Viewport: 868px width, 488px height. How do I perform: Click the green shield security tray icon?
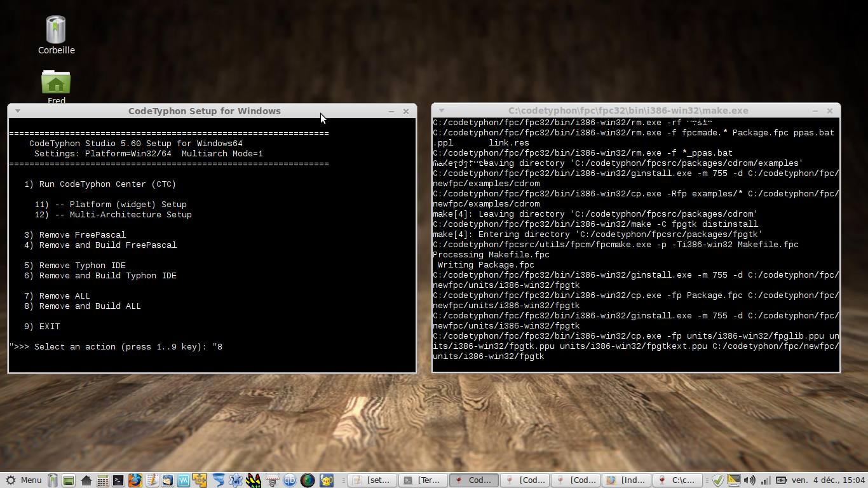(x=717, y=480)
